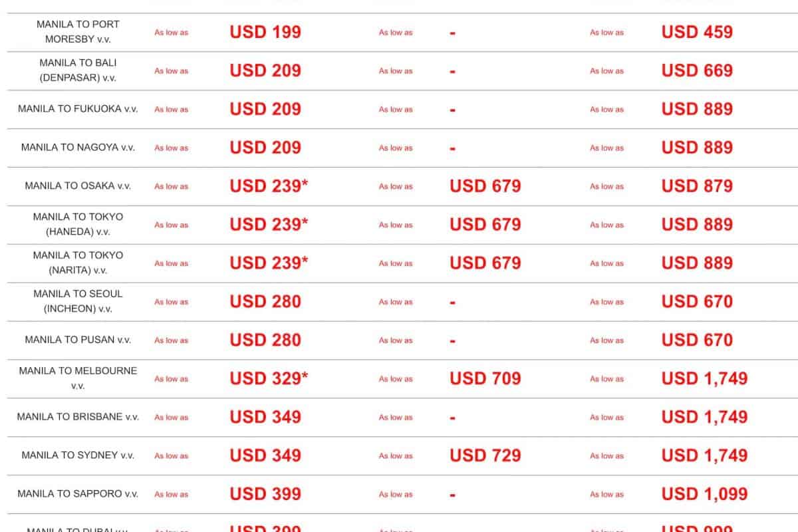
Task: Choose the USD 329* Melbourne fare
Action: 269,379
